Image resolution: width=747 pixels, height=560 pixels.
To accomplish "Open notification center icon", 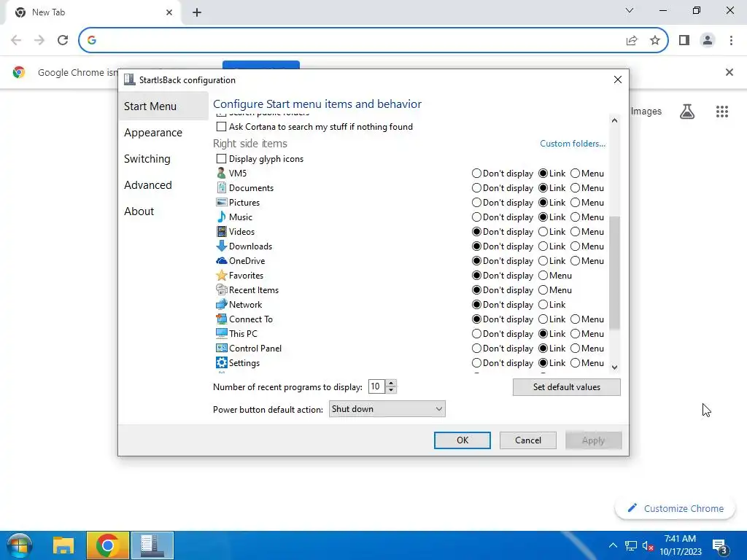I will click(719, 545).
